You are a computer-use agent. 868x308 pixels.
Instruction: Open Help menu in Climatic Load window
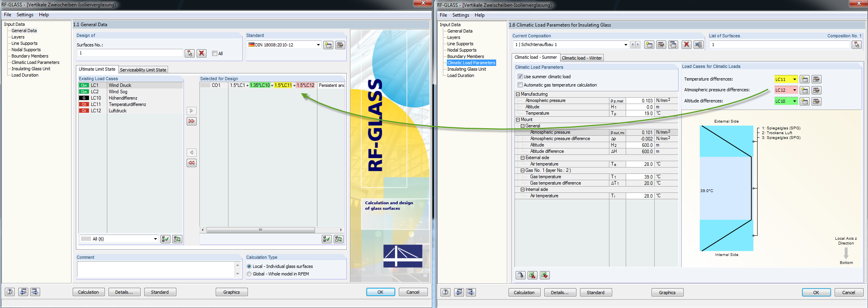tap(479, 15)
